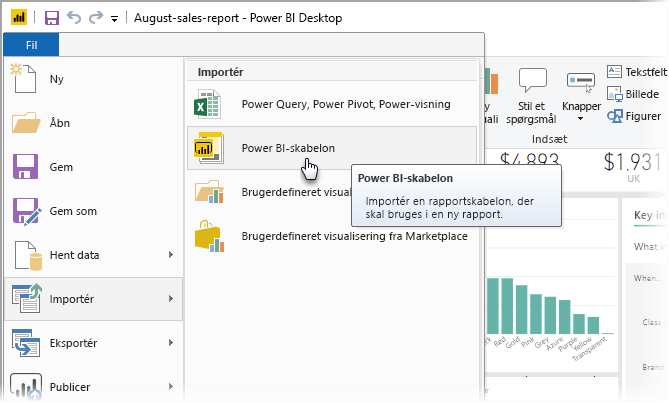Click the Stil et spørgsmål label
Image resolution: width=669 pixels, height=403 pixels.
coord(531,113)
